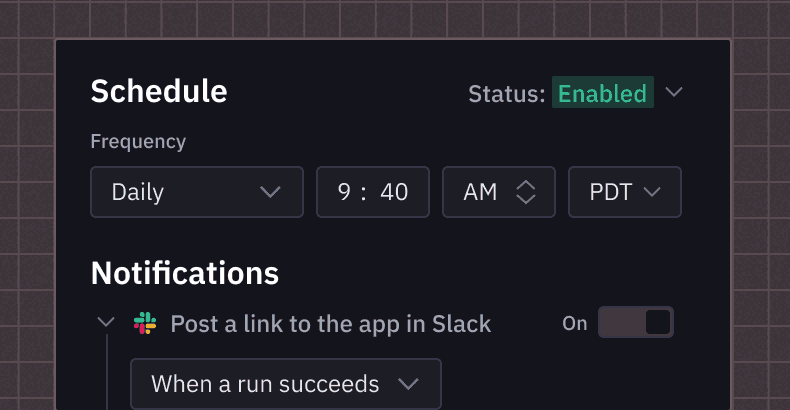
Task: Collapse the Slack notification section chevron
Action: click(106, 322)
